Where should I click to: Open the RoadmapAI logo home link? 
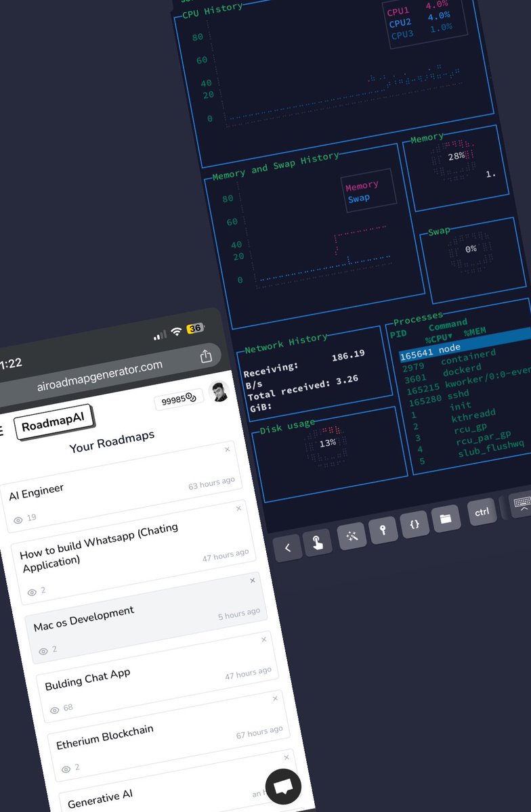tap(53, 422)
